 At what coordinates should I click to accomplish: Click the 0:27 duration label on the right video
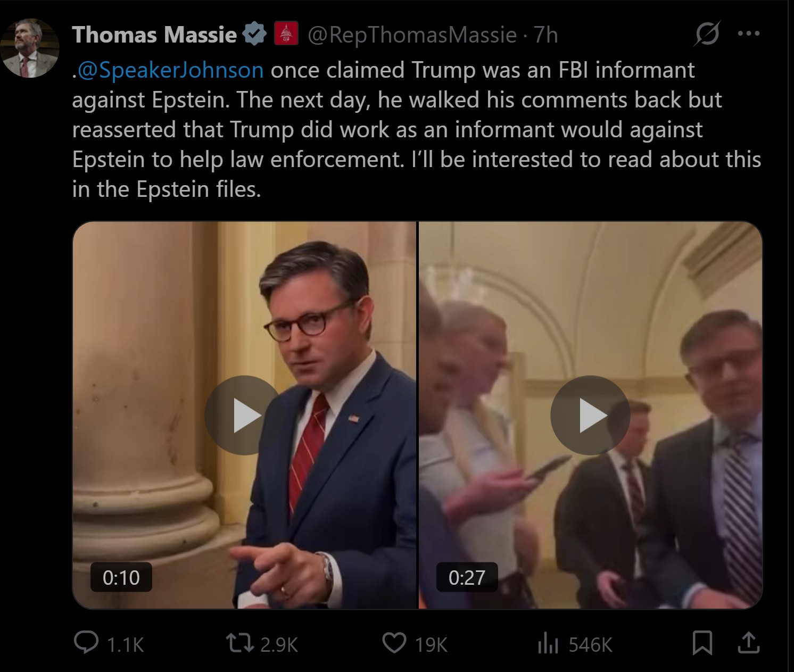tap(467, 577)
